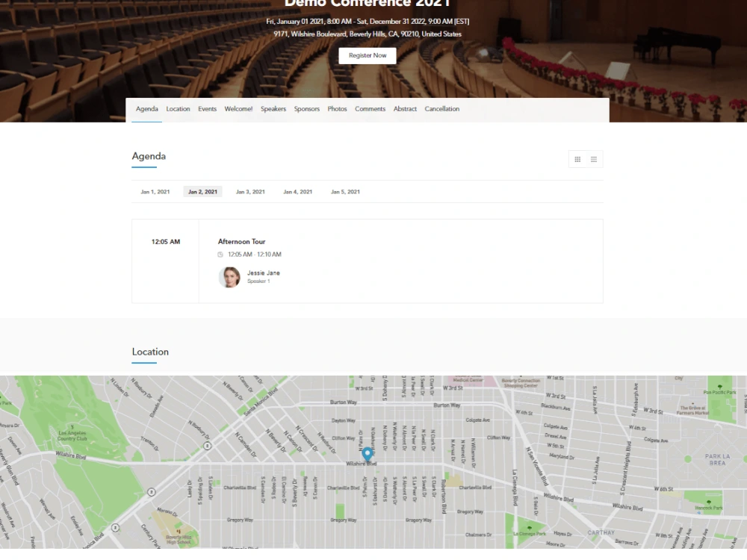
Task: Select the Jan 4, 2021 agenda date
Action: click(298, 192)
